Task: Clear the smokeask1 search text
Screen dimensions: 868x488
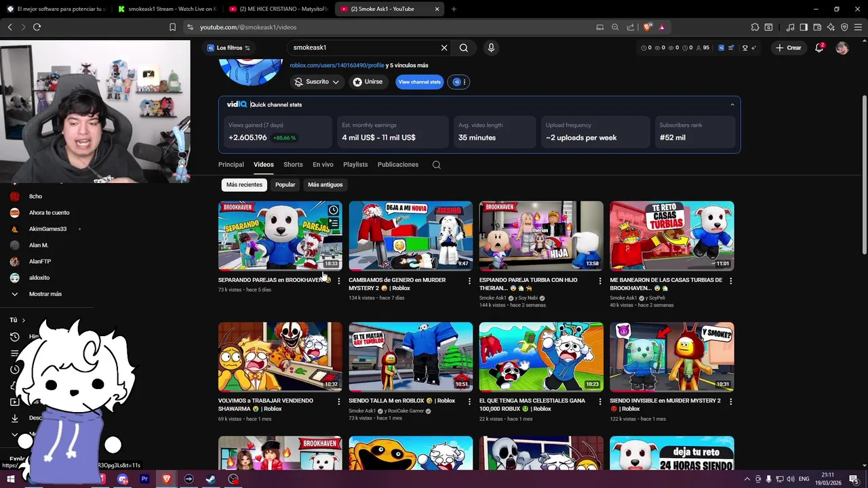Action: [444, 47]
